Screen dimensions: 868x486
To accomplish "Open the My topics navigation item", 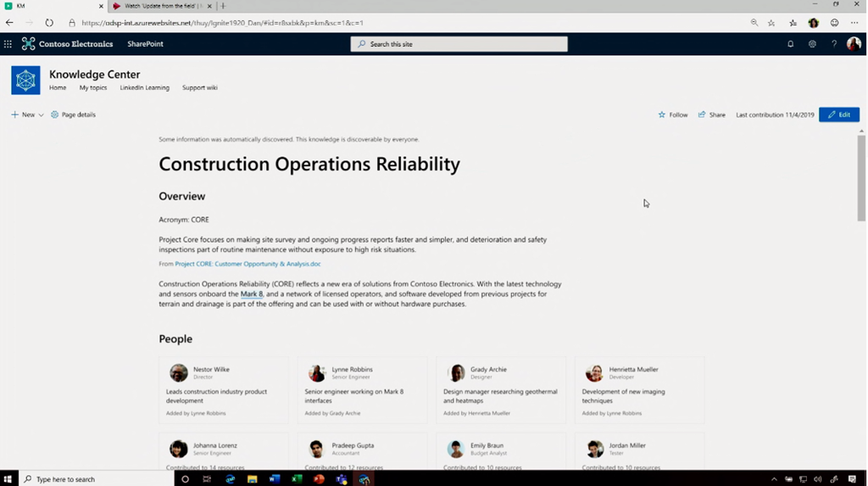I will [93, 87].
